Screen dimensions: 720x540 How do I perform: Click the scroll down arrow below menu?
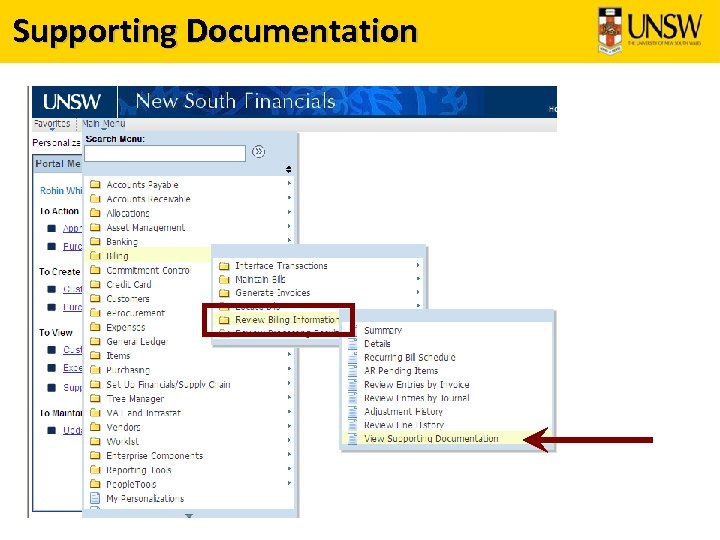click(189, 516)
